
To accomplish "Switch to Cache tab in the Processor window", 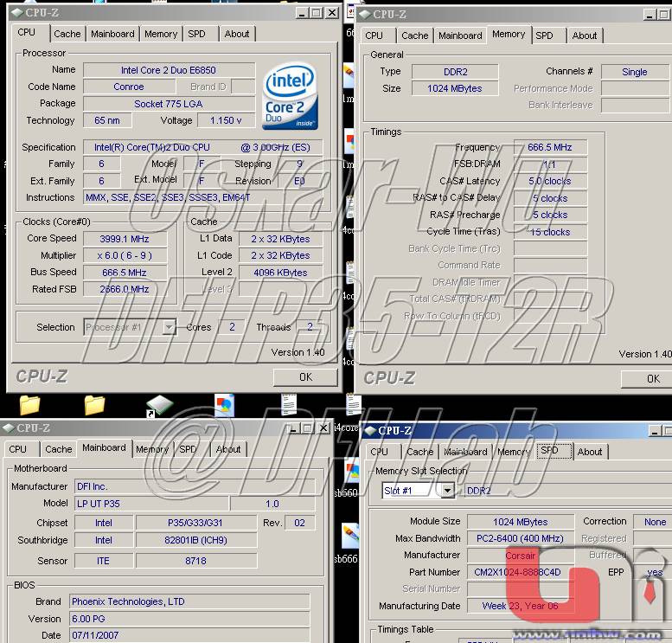I will (x=67, y=34).
